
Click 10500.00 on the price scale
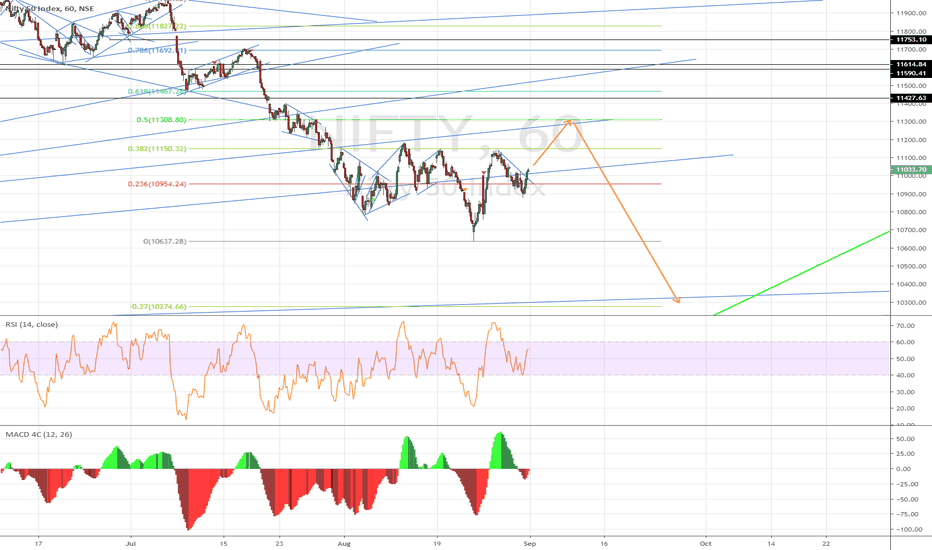coord(912,266)
